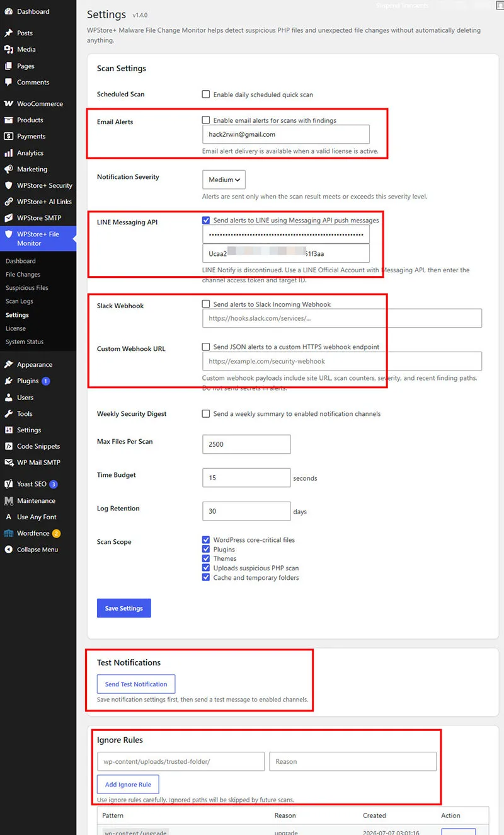Click the Plugins plug icon
The image size is (504, 835).
click(8, 381)
